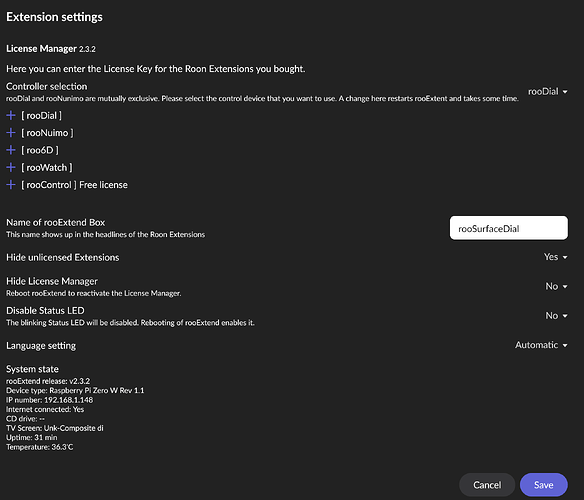The width and height of the screenshot is (584, 500).
Task: Select the [ rooControl ] Free license label
Action: pos(74,185)
